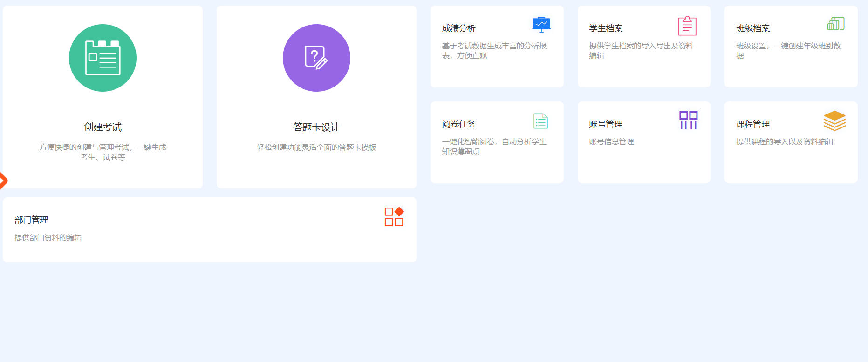
Task: Click the green Create Exam (创建考试) circle icon
Action: pyautogui.click(x=103, y=58)
